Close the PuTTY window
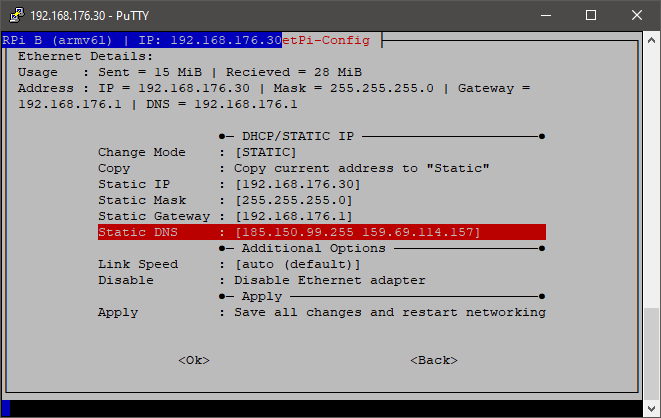This screenshot has width=661, height=418. click(x=637, y=15)
